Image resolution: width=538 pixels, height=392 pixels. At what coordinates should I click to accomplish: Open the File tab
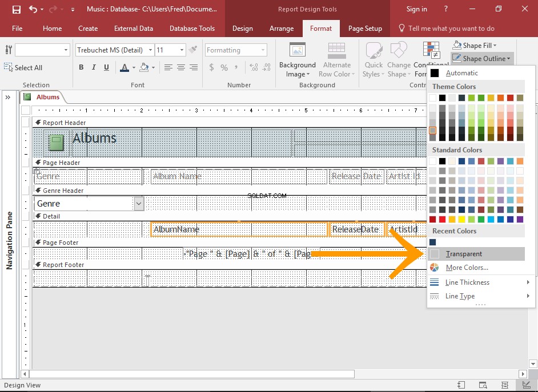pyautogui.click(x=17, y=29)
